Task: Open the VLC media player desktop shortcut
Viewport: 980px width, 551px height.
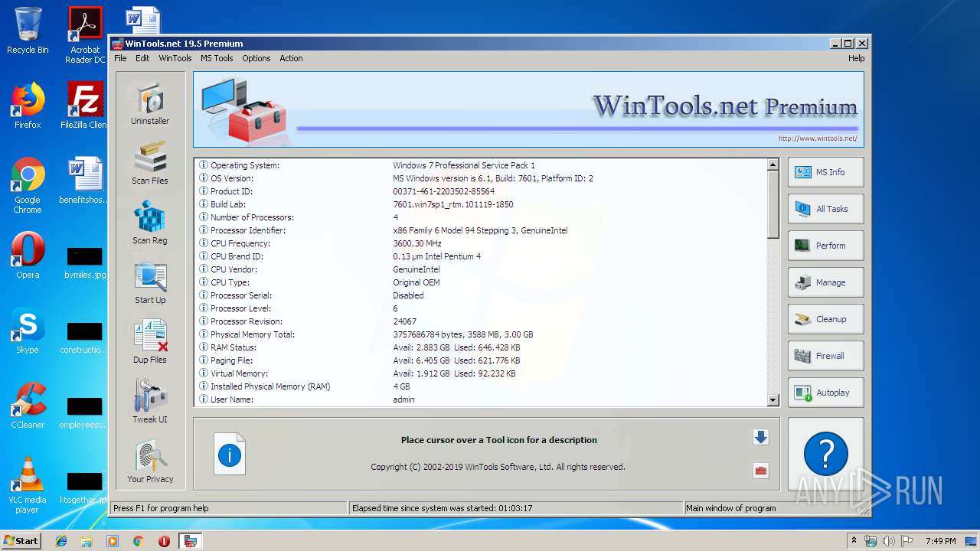Action: tap(28, 485)
